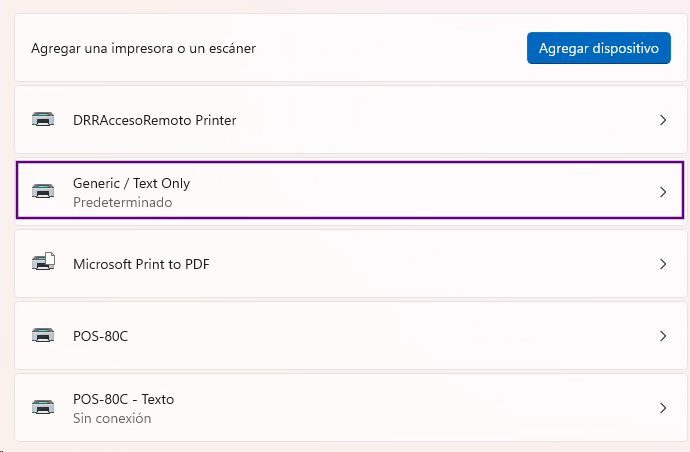Click the Sin conexión status text
The width and height of the screenshot is (690, 452).
point(112,418)
